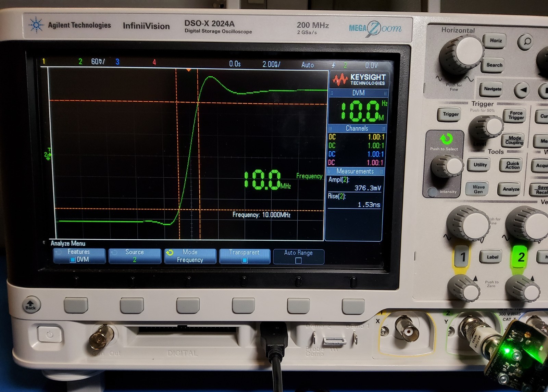Open the Mode Frequency softkey menu
This screenshot has height=392, width=548.
coord(190,256)
